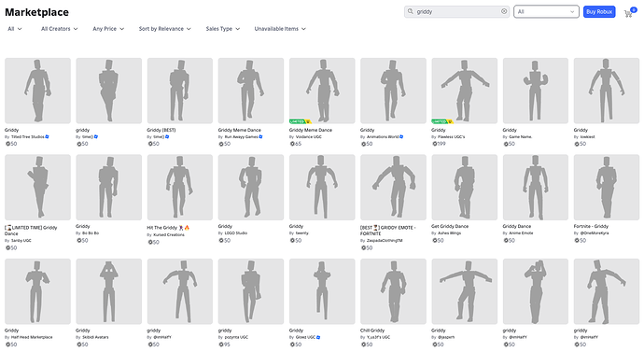The image size is (644, 352).
Task: Open Griddy thumbnail by Skibidi Avatars
Action: pyautogui.click(x=109, y=291)
